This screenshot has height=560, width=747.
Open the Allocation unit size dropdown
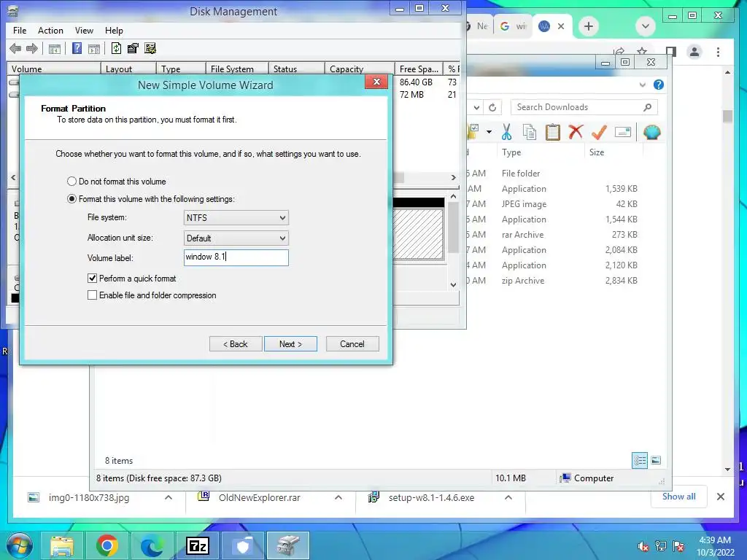click(236, 238)
